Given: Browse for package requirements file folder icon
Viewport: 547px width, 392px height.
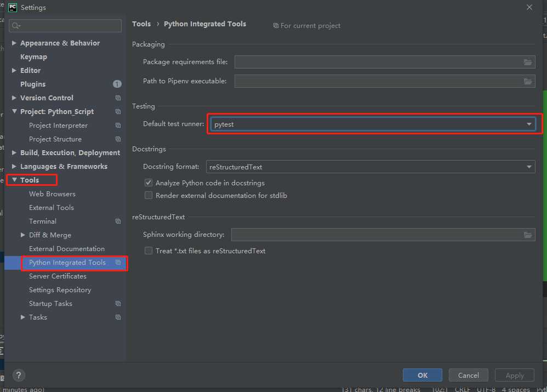Looking at the screenshot, I should [527, 62].
